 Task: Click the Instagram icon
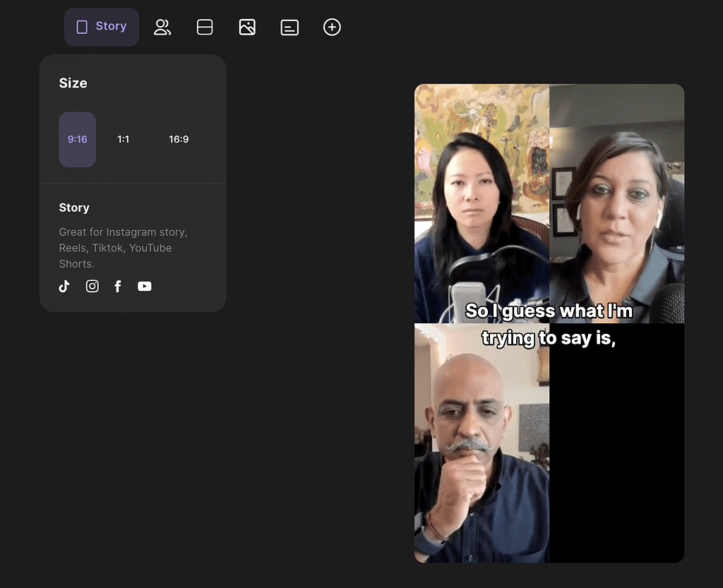92,286
